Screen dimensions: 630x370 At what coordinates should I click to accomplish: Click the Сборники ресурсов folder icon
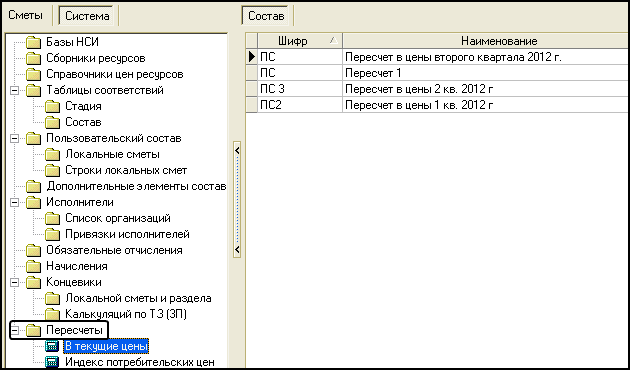click(34, 58)
